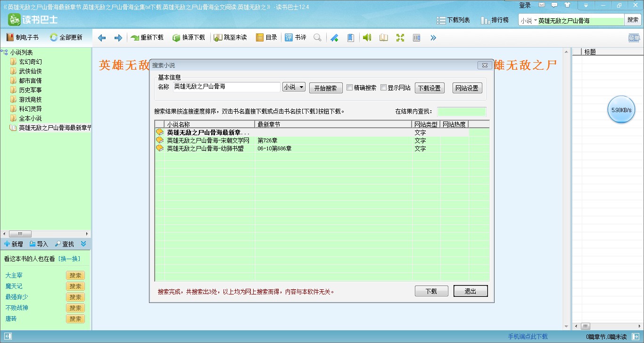Open the 排行榜 rankings

point(495,20)
